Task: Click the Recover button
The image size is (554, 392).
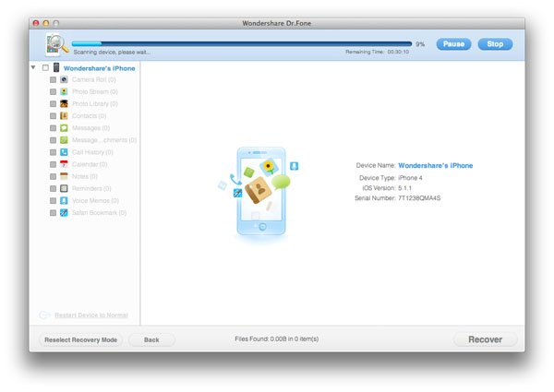Action: (485, 339)
